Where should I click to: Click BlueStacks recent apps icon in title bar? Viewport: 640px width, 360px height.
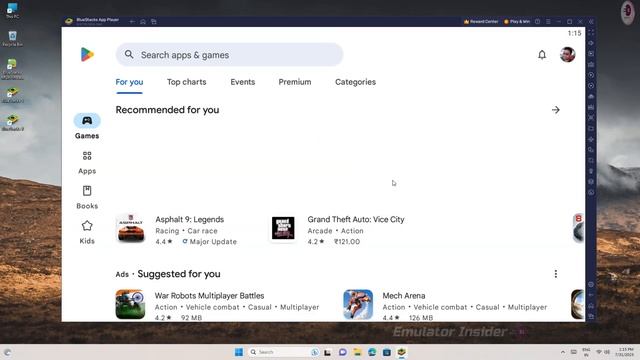pyautogui.click(x=154, y=22)
